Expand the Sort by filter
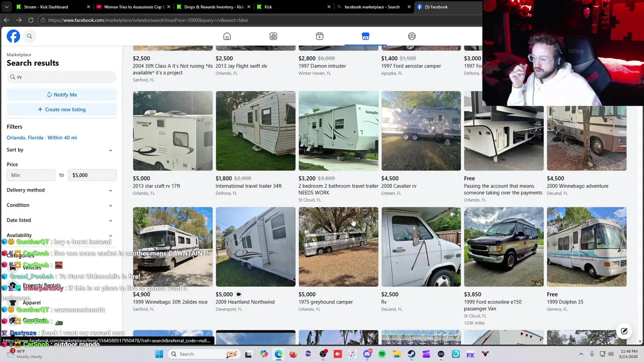This screenshot has width=644, height=362. click(60, 150)
